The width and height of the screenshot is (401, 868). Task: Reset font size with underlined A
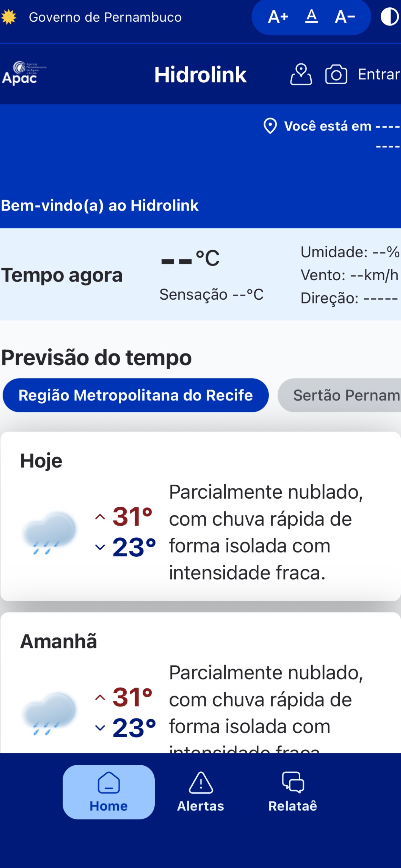pyautogui.click(x=311, y=16)
